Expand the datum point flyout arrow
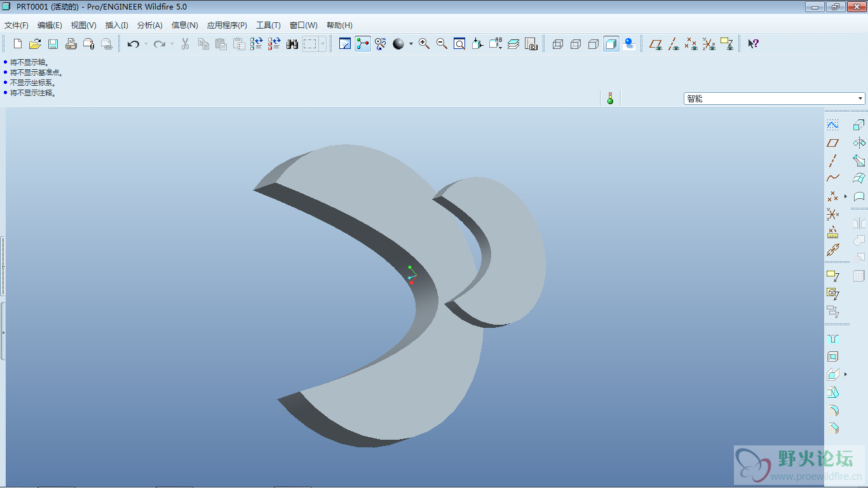 [846, 196]
